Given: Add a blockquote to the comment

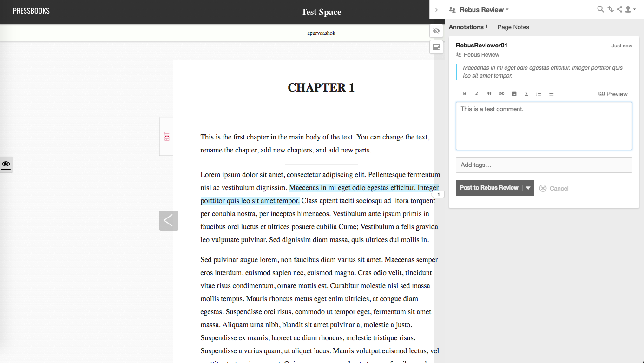Looking at the screenshot, I should 489,94.
